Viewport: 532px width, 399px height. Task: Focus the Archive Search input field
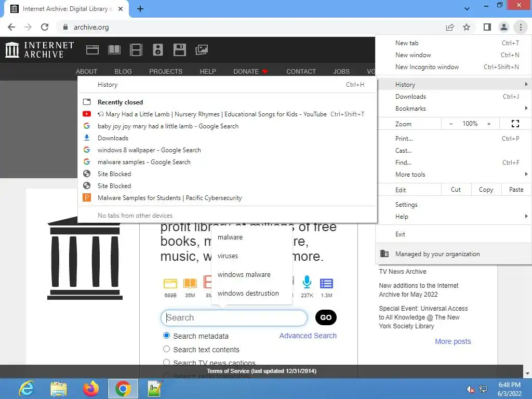234,317
